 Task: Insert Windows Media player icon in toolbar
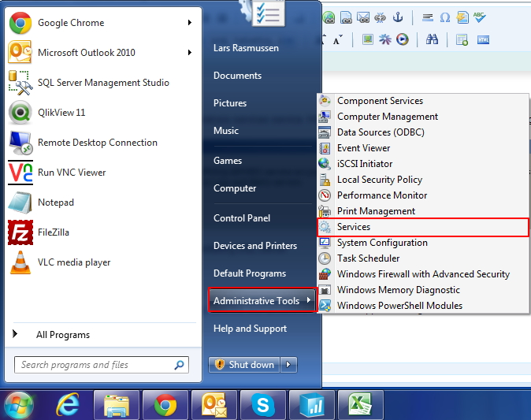403,39
